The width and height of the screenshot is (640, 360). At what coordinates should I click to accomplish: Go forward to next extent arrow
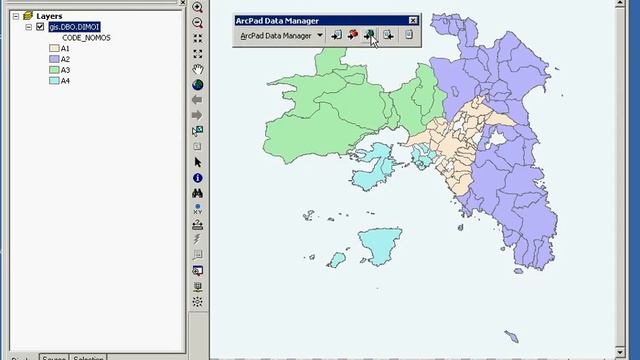[x=198, y=116]
